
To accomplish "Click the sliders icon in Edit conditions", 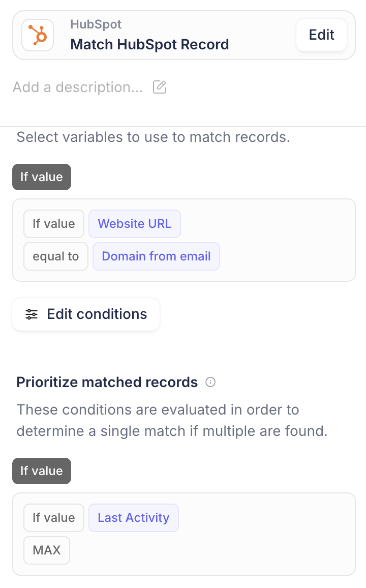I will click(x=32, y=314).
